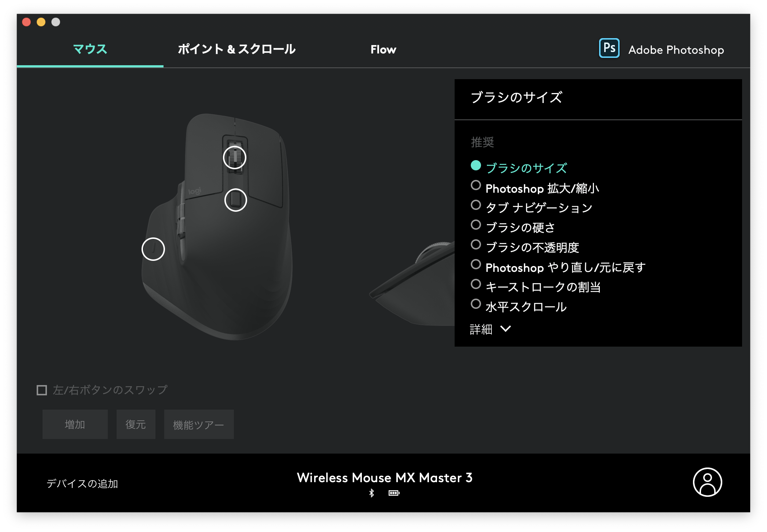
Task: Open the Flow tab
Action: (383, 49)
